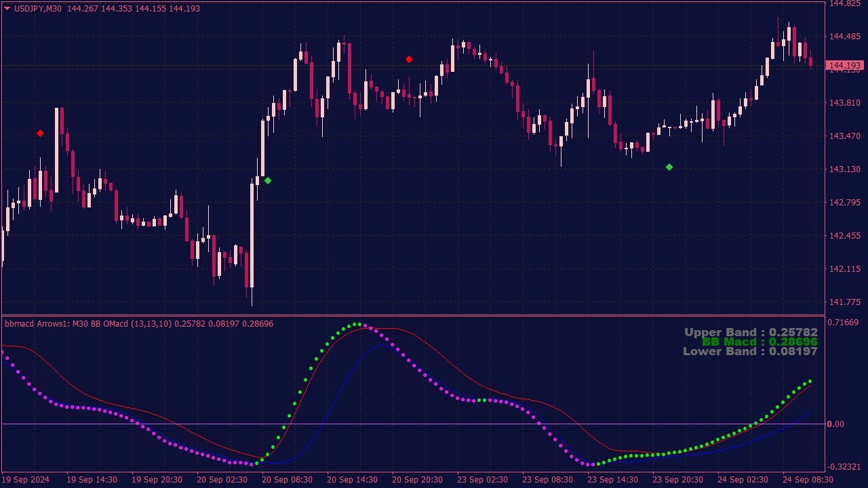Viewport: 868px width, 488px height.
Task: Open the chart menu triangle beside USDJPY,M30
Action: click(x=7, y=9)
